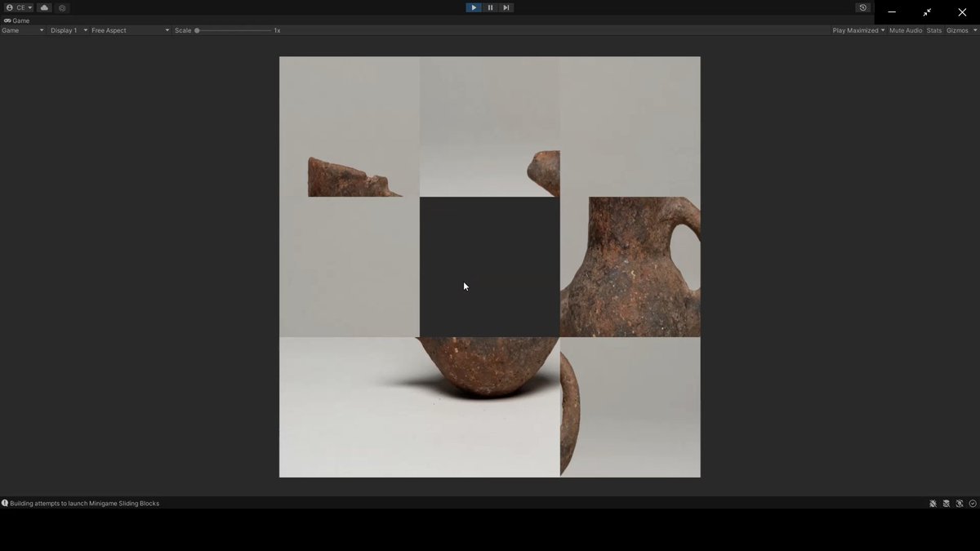Click the debugger bug icon in status bar
Screen dimensions: 980x551
pyautogui.click(x=933, y=504)
